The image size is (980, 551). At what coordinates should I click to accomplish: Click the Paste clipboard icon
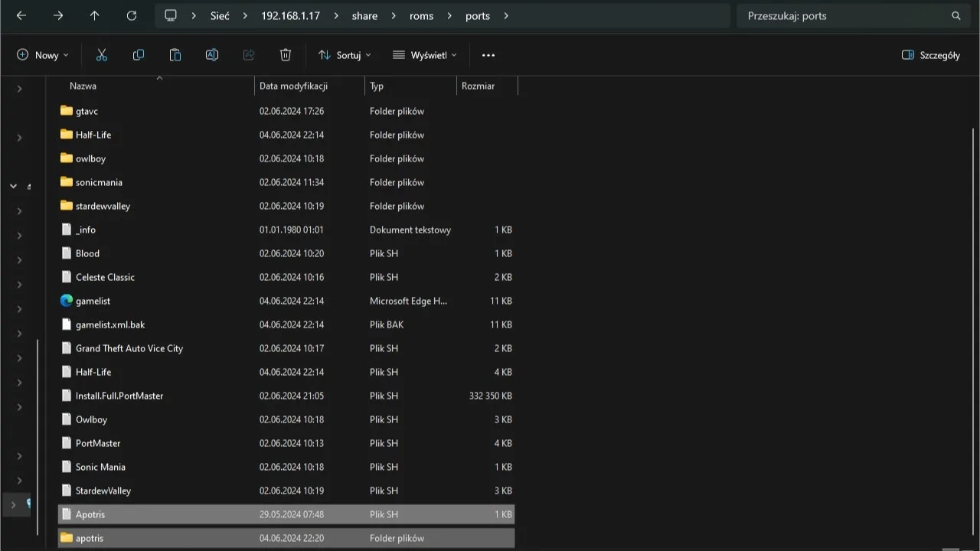click(x=175, y=55)
